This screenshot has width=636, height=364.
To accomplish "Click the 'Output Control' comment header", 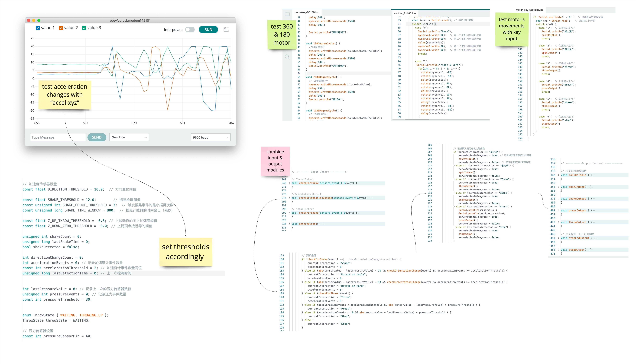I will (x=591, y=163).
